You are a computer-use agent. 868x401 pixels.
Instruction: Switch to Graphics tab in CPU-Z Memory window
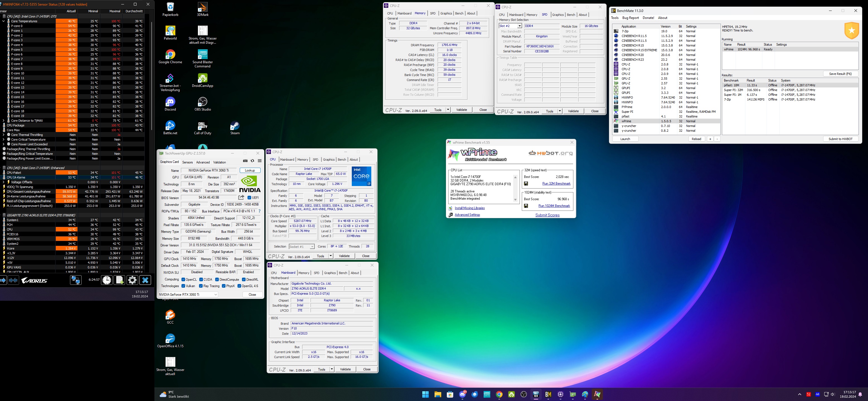446,13
